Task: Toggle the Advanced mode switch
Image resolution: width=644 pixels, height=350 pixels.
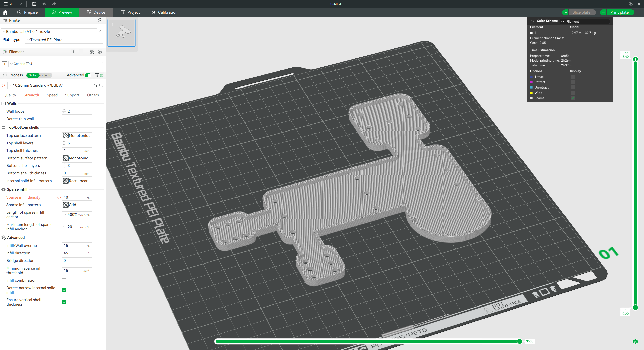Action: click(x=88, y=75)
